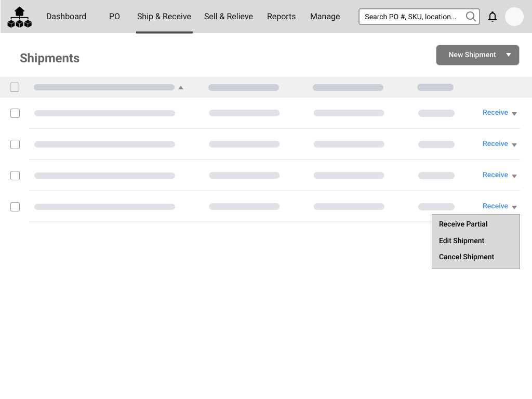Image resolution: width=532 pixels, height=399 pixels.
Task: Open second row's Receive dropdown arrow
Action: pos(514,145)
